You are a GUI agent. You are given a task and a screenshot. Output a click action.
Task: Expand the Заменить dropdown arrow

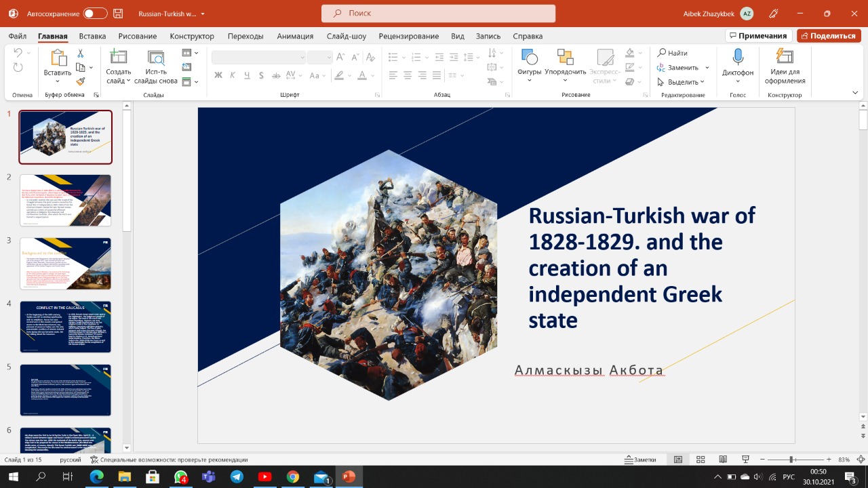tap(707, 68)
